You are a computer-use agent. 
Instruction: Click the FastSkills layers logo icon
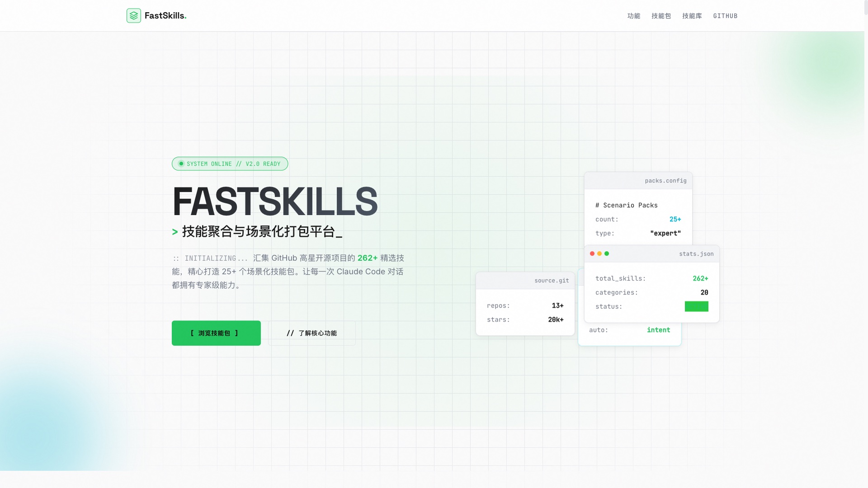133,15
